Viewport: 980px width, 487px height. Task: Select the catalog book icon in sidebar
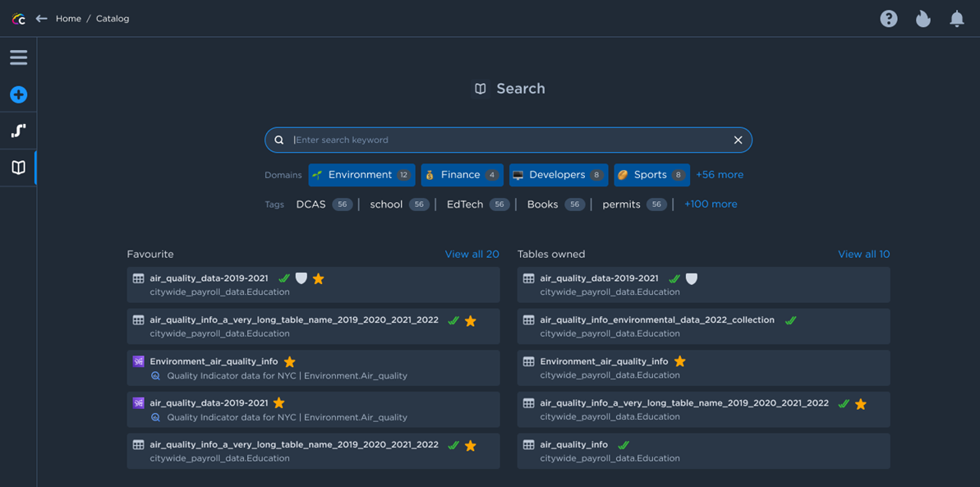point(18,168)
